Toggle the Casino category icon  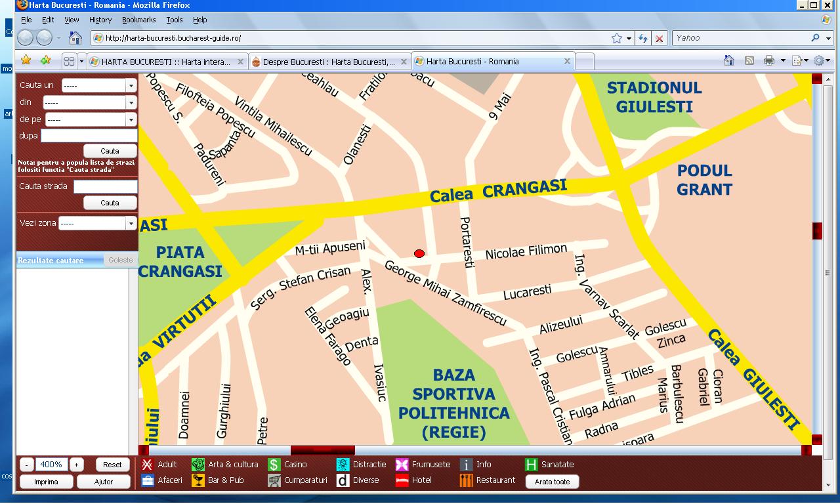click(x=274, y=465)
